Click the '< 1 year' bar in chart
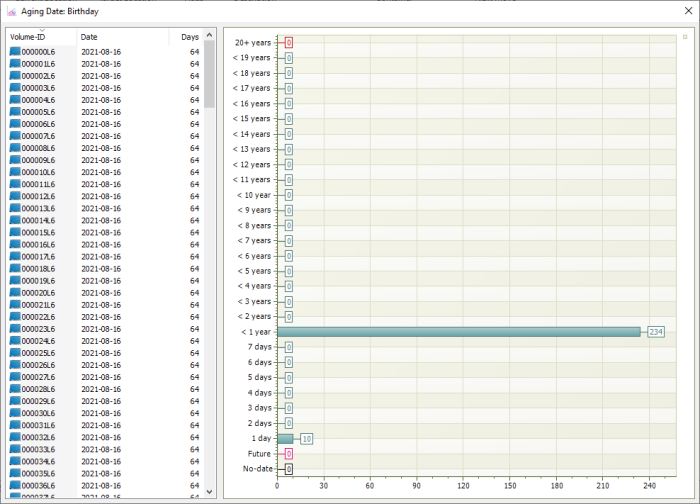 (x=458, y=332)
